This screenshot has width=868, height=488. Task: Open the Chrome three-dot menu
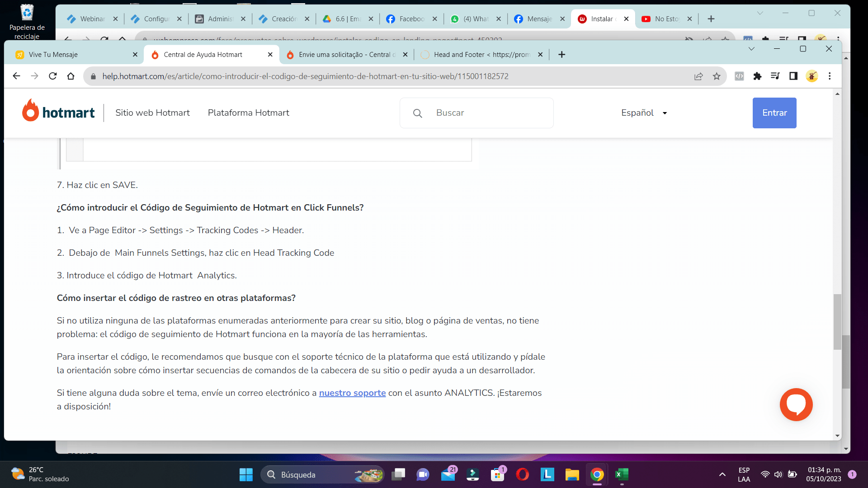(x=830, y=76)
